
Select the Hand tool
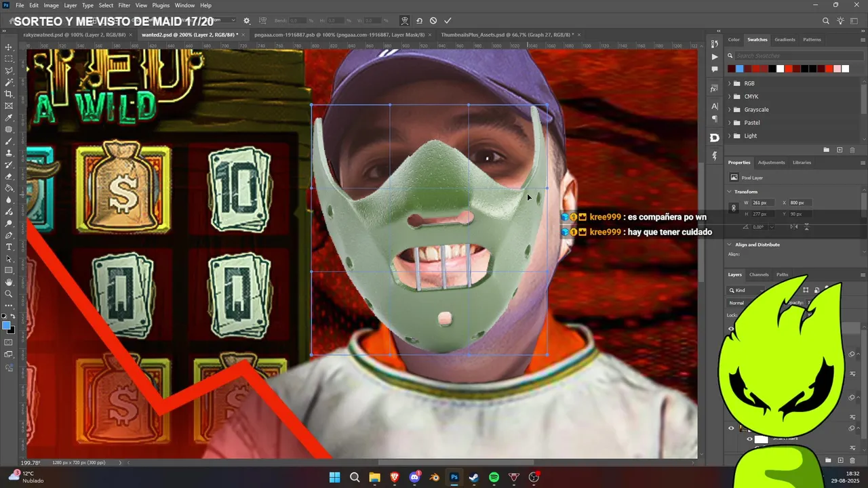coord(9,282)
